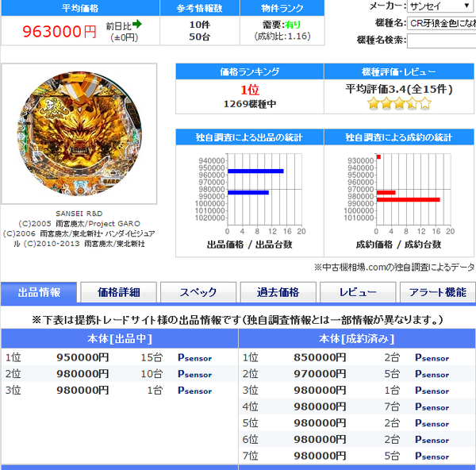Open Psensor link in 成約済み 6位 row
The height and width of the screenshot is (470, 476).
[x=432, y=440]
